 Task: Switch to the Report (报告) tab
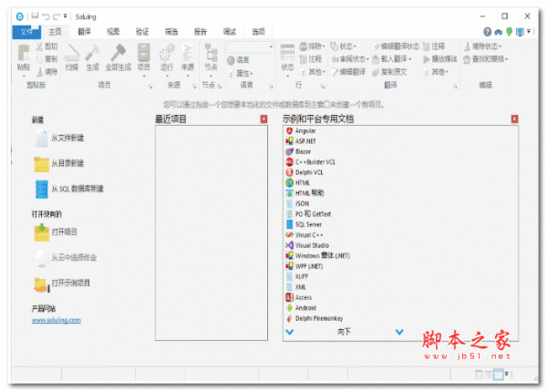[201, 32]
